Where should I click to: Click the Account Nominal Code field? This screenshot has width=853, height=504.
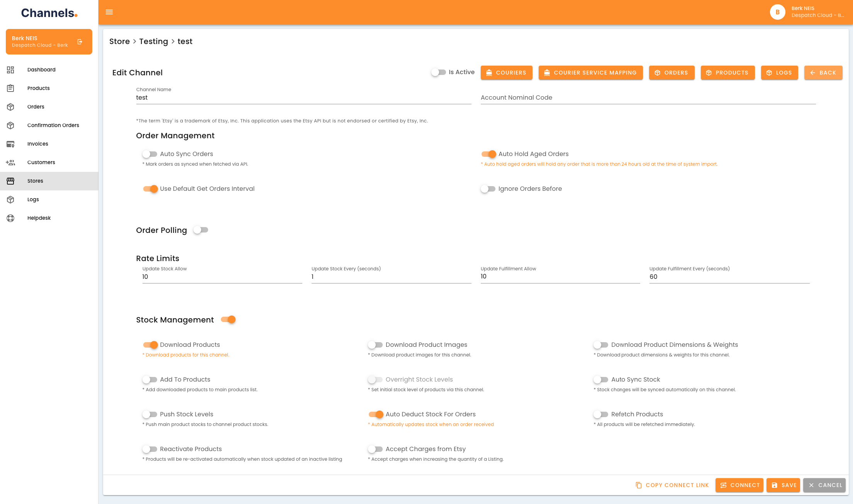pyautogui.click(x=648, y=98)
